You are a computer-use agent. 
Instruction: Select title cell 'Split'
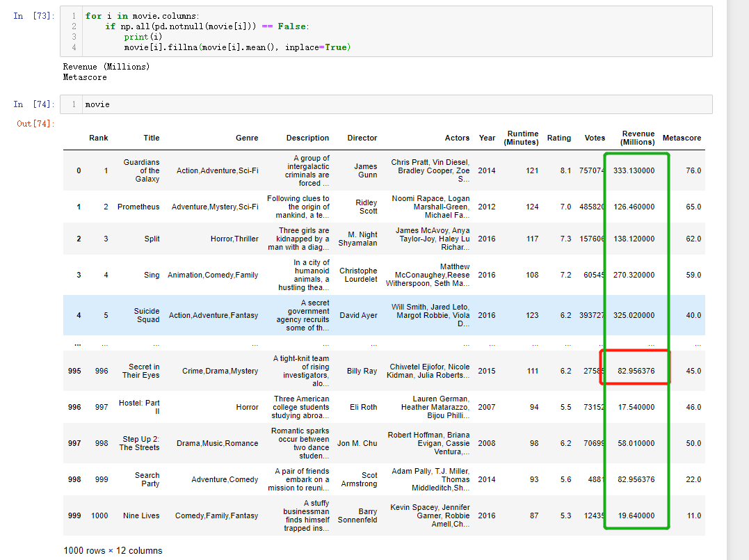coord(152,239)
